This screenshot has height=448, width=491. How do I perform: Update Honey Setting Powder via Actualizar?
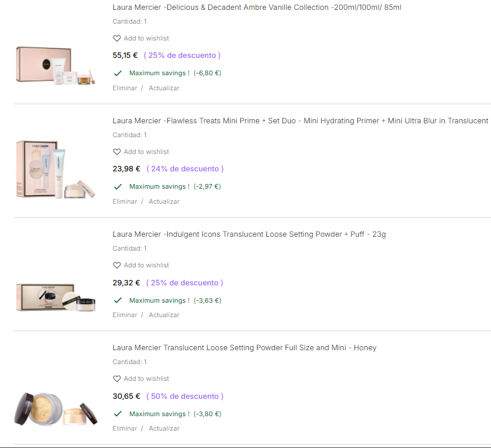click(164, 428)
